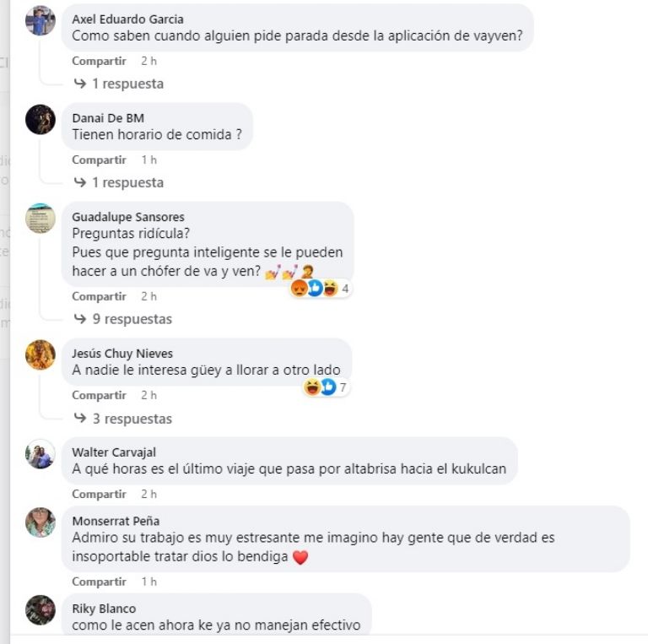Open the Riky Blanco name link
This screenshot has height=644, width=648.
(104, 609)
